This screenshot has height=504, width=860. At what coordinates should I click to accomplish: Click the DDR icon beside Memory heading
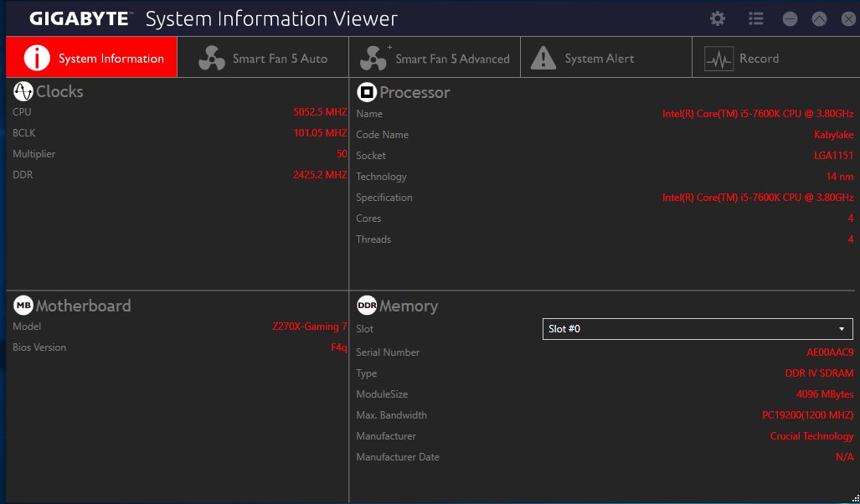(x=367, y=306)
